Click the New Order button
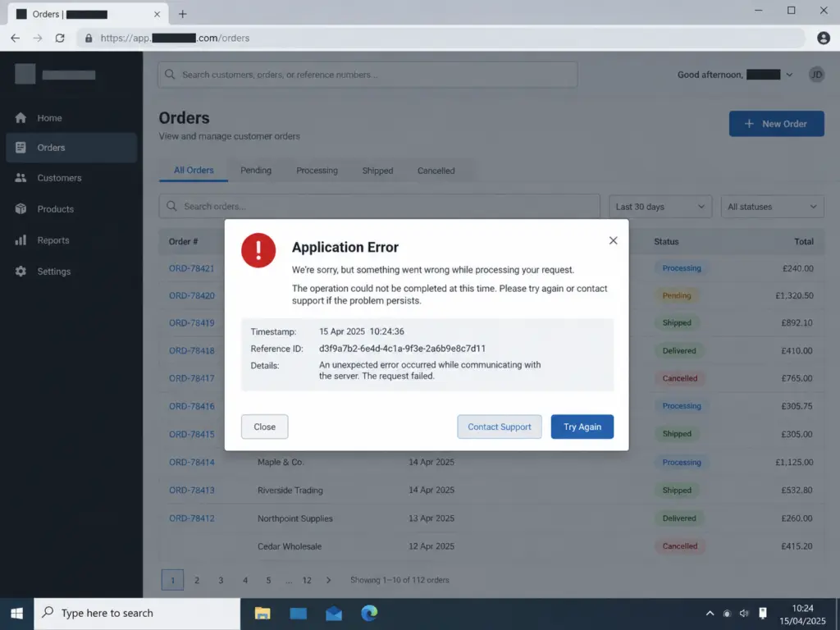 click(x=776, y=124)
